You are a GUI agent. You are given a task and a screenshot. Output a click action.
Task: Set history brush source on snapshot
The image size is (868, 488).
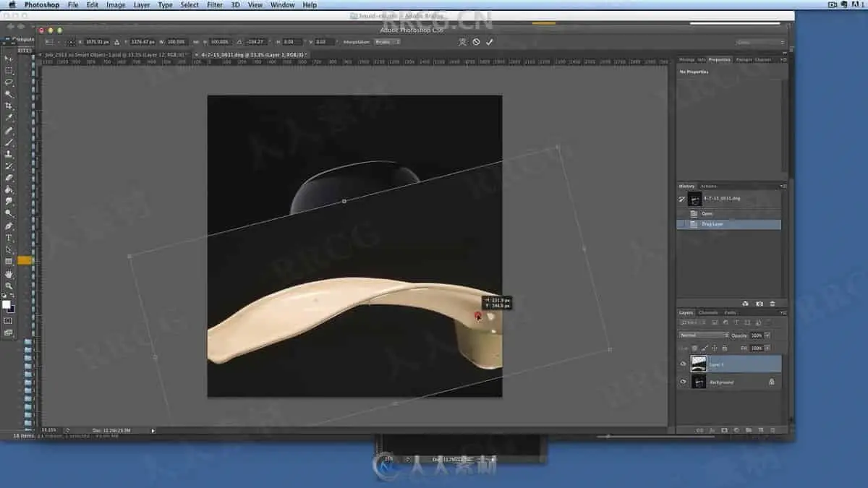click(x=682, y=199)
